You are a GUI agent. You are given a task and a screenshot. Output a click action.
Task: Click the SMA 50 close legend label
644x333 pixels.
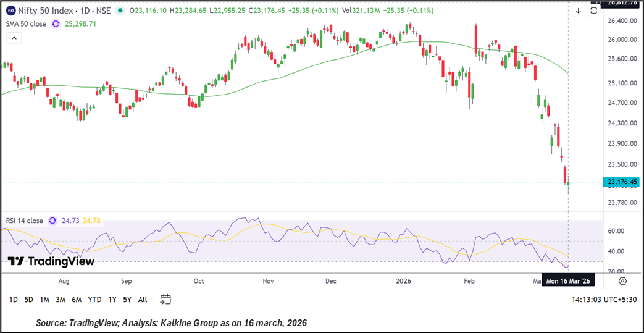point(26,23)
